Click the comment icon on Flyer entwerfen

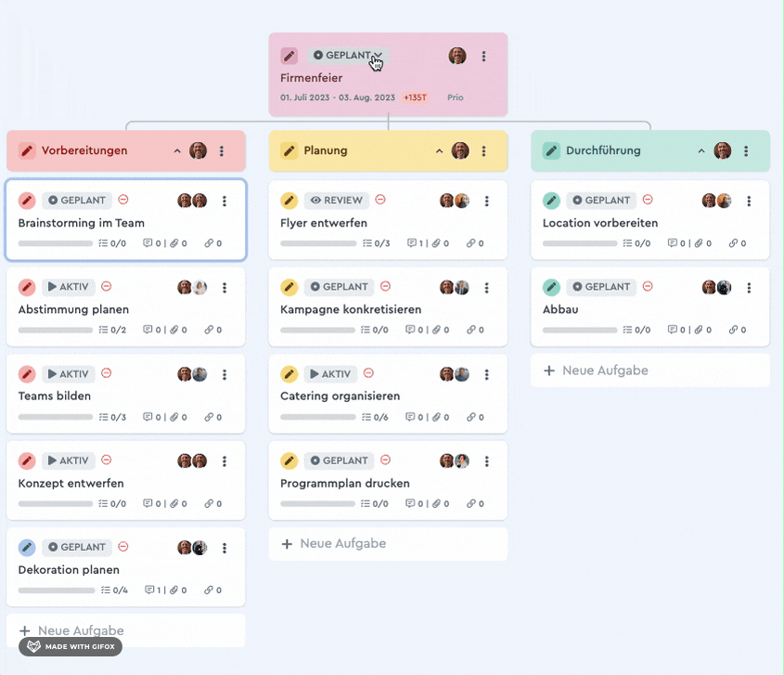pos(412,243)
